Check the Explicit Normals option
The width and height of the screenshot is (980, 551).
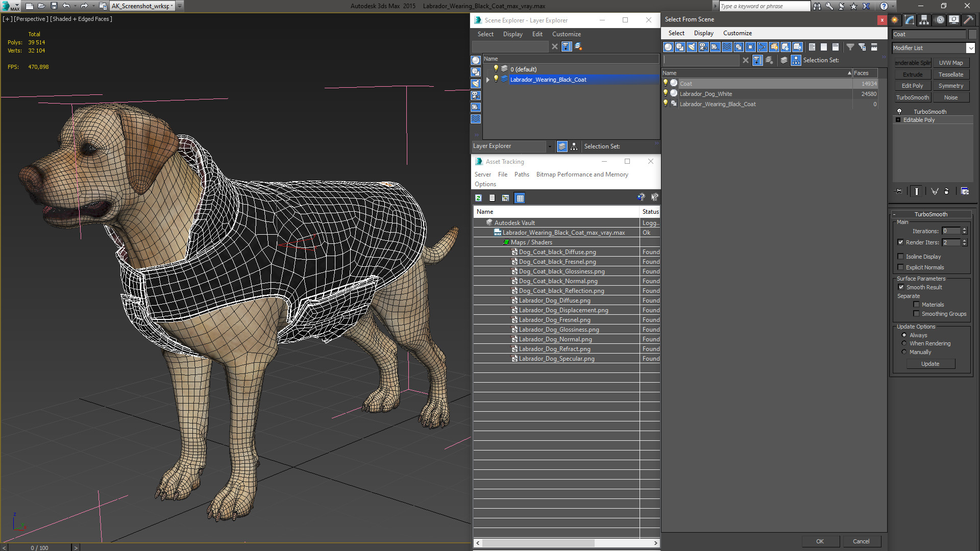[901, 267]
